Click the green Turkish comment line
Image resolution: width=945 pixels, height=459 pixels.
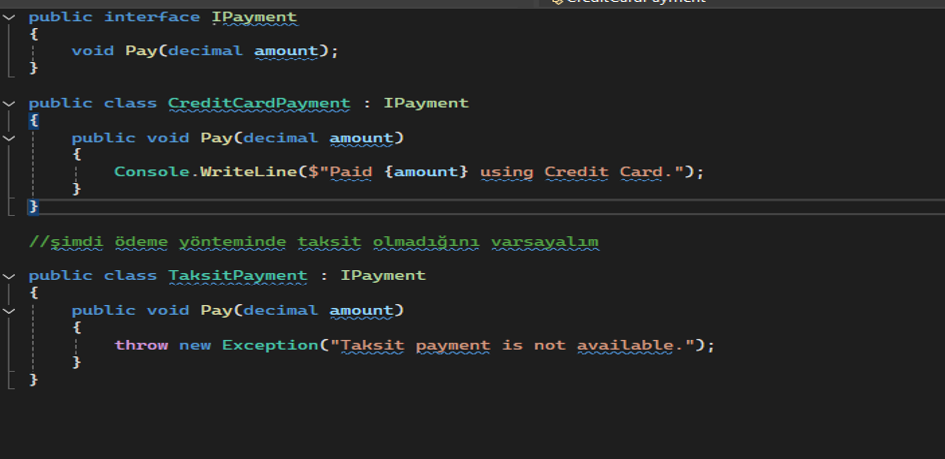(314, 242)
